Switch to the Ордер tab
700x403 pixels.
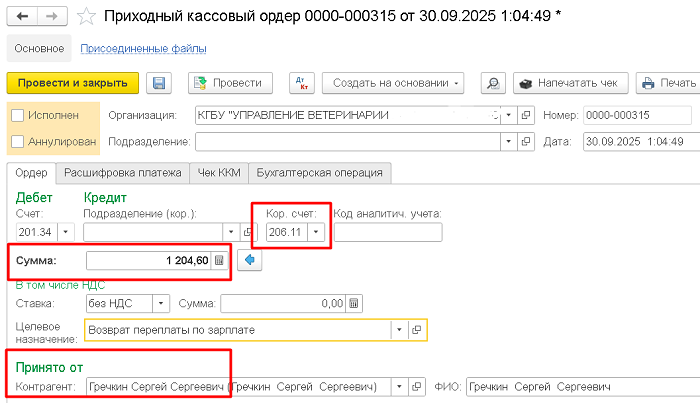pos(31,173)
